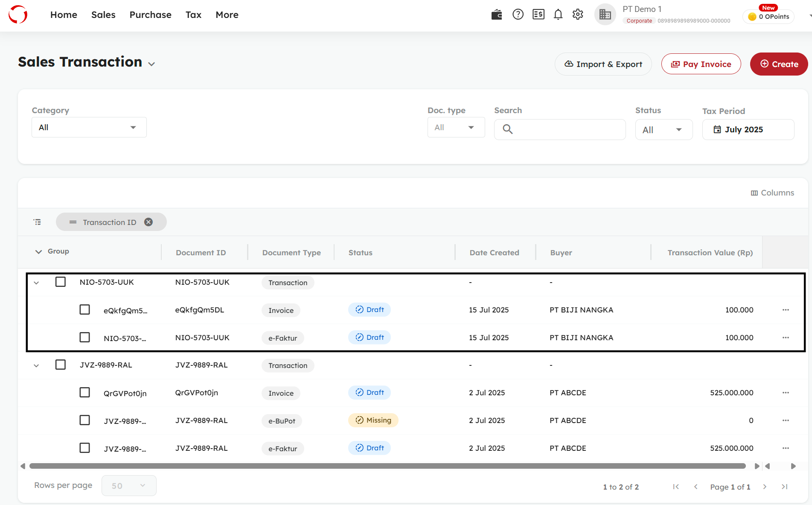
Task: Click the company building avatar icon
Action: click(605, 15)
